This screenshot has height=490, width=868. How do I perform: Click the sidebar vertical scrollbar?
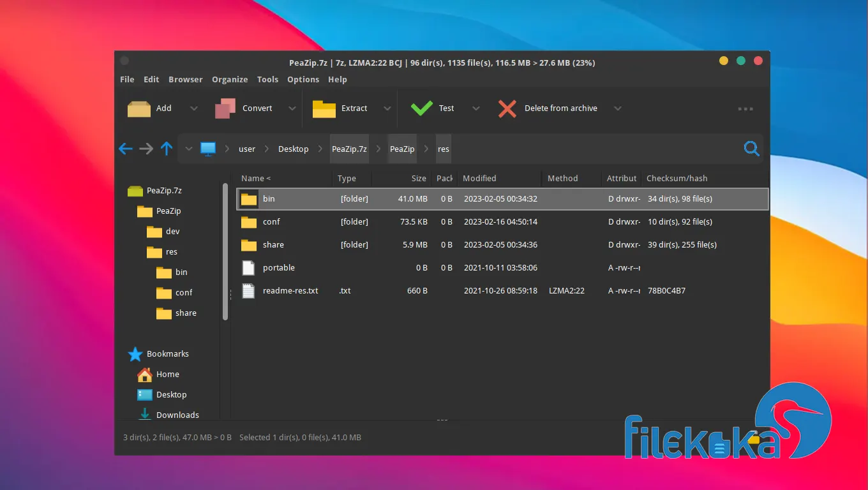(x=225, y=251)
